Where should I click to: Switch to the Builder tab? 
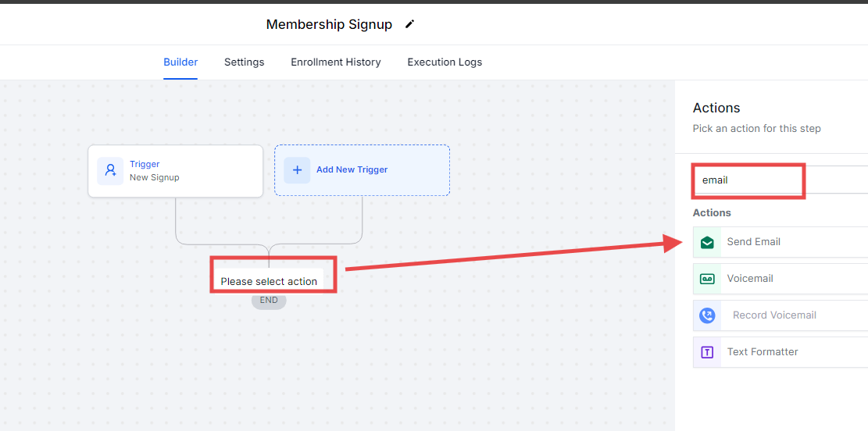(180, 62)
